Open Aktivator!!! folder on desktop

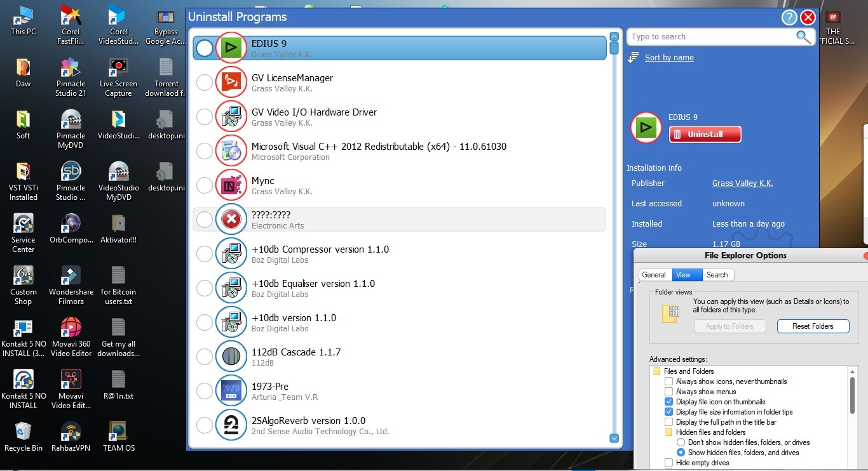[118, 229]
